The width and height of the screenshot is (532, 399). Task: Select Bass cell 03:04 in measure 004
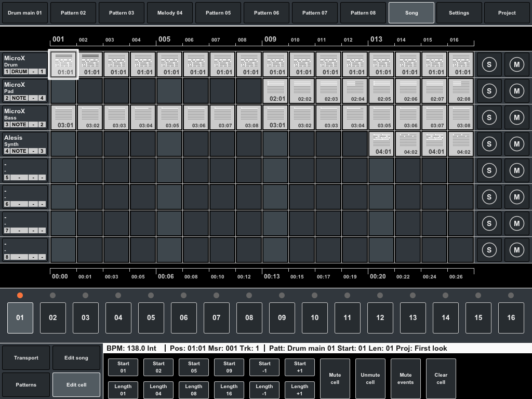pyautogui.click(x=143, y=117)
